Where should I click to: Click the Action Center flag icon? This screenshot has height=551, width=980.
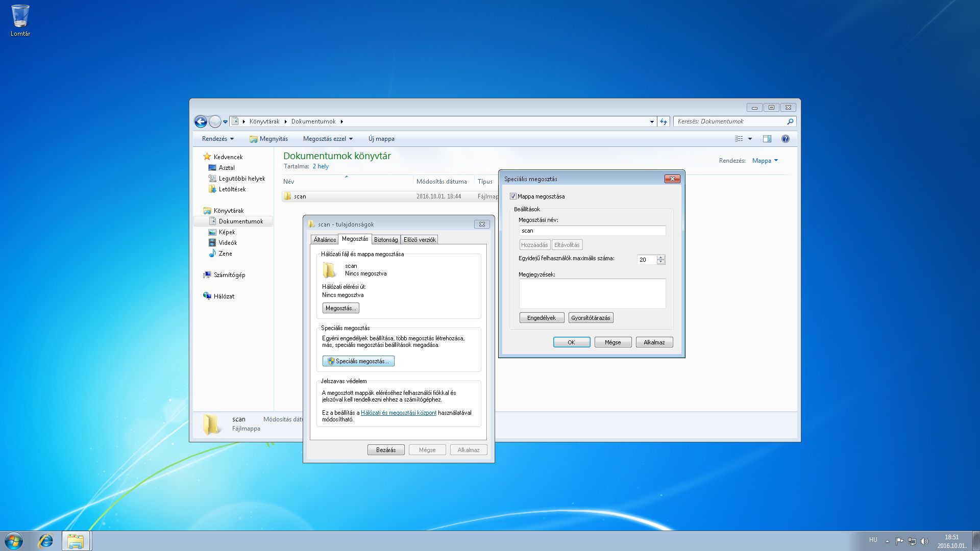[899, 541]
